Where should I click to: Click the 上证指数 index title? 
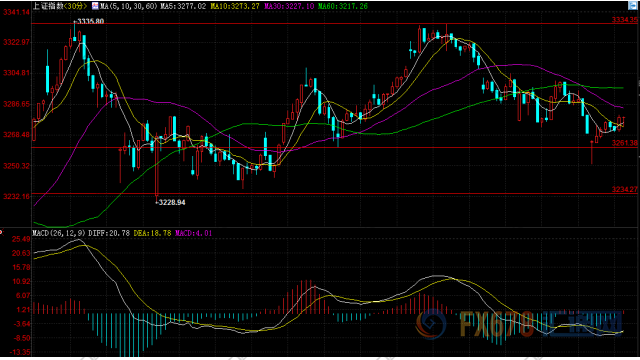coord(48,6)
